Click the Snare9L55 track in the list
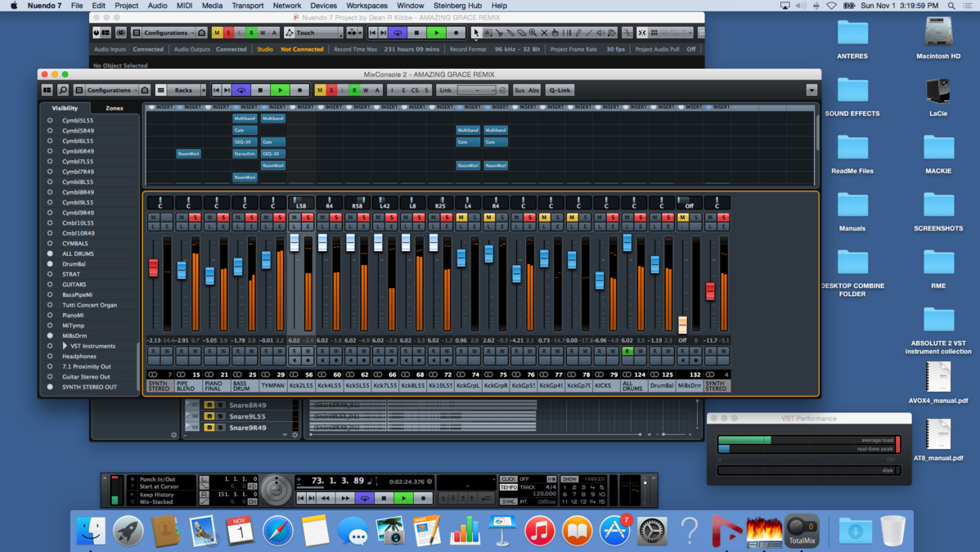 tap(248, 416)
